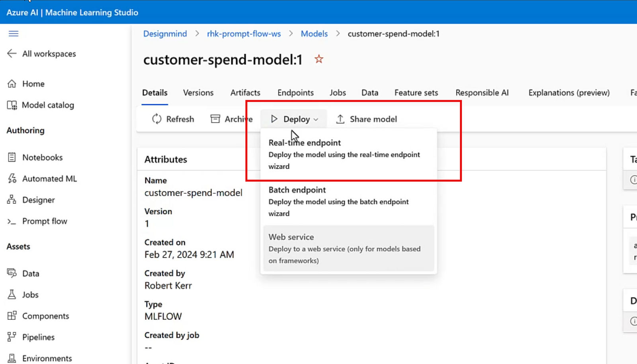Launch Automated ML
Viewport: 637px width, 364px height.
[50, 179]
